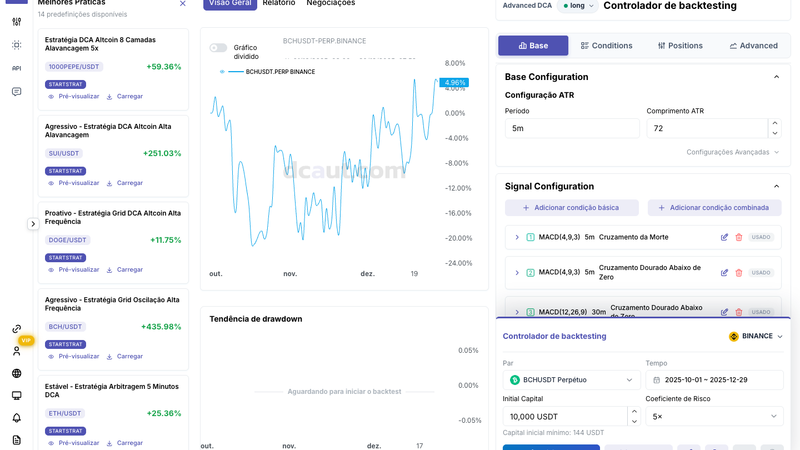Viewport: 800px width, 450px height.
Task: Load the SUI/USDT strategy
Action: coord(124,183)
